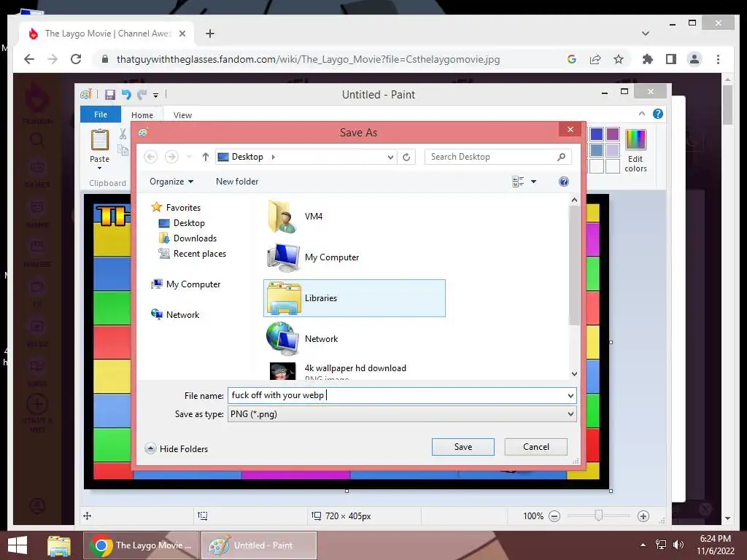Select My Computer in navigation pane
The width and height of the screenshot is (747, 560).
[x=193, y=284]
